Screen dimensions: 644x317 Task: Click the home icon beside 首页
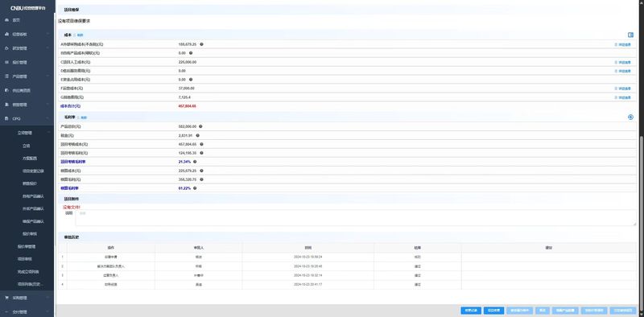6,19
